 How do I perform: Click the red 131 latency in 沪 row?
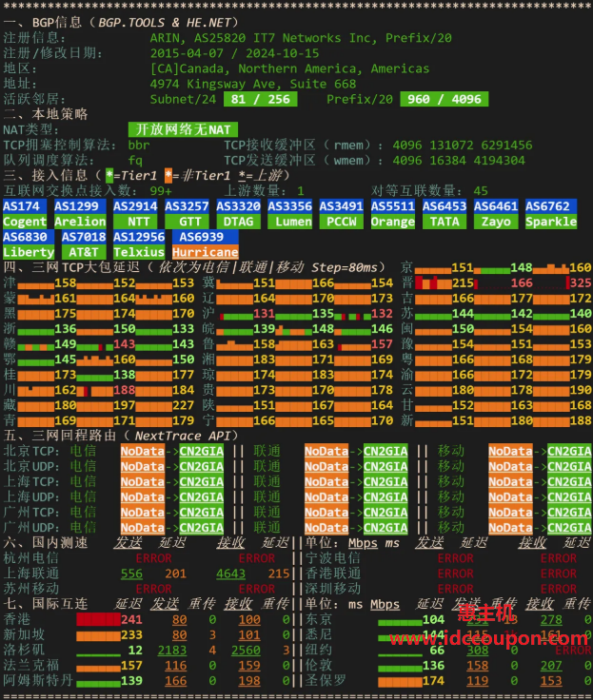coord(264,314)
